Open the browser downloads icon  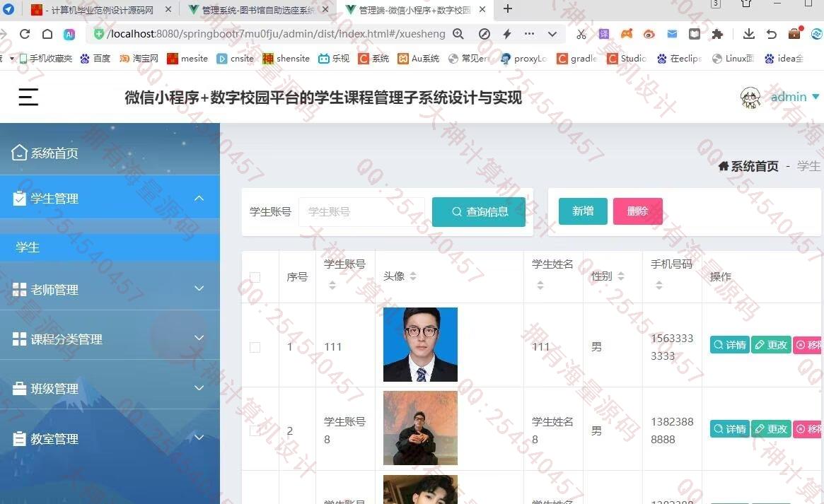coord(749,34)
